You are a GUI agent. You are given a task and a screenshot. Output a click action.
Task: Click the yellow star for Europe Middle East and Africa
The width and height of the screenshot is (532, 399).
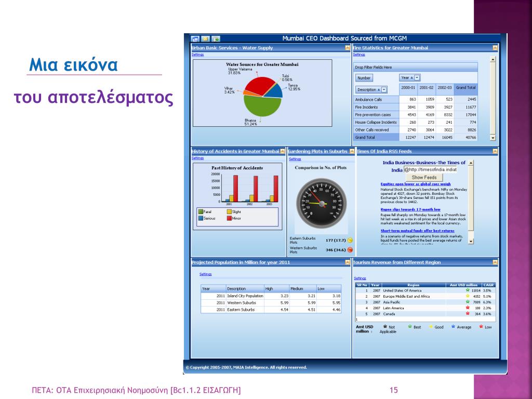[x=468, y=296]
